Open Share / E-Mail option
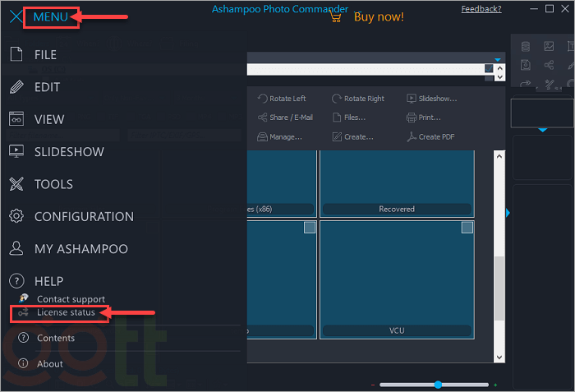Viewport: 575px width, 392px height. pyautogui.click(x=263, y=118)
